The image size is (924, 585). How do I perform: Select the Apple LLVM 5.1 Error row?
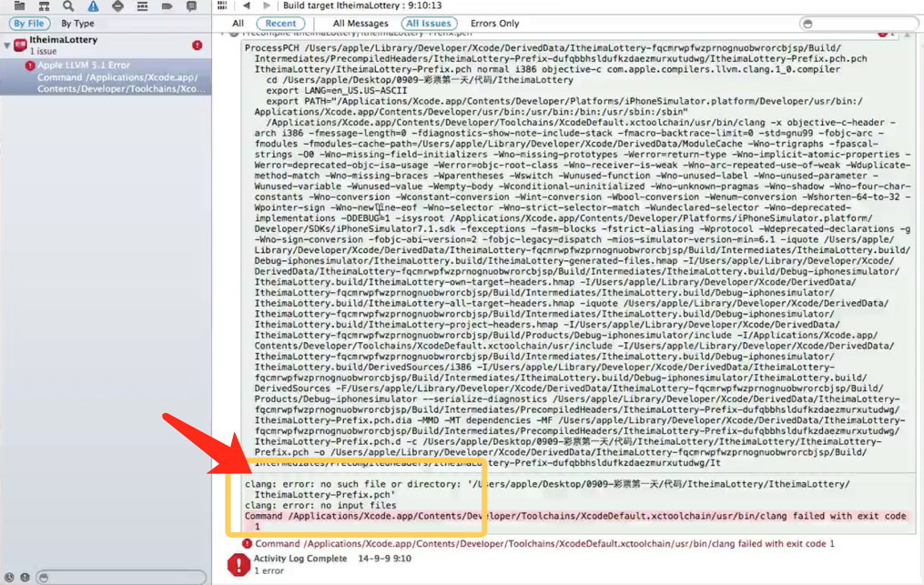107,77
